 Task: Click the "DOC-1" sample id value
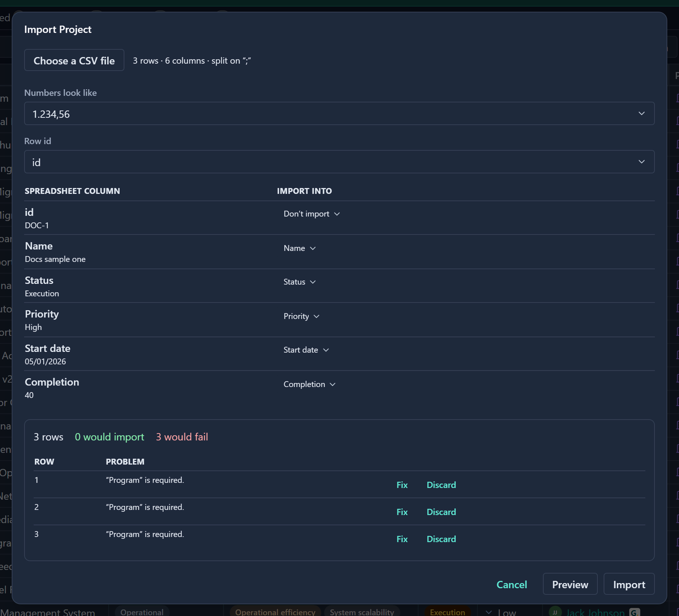point(37,226)
